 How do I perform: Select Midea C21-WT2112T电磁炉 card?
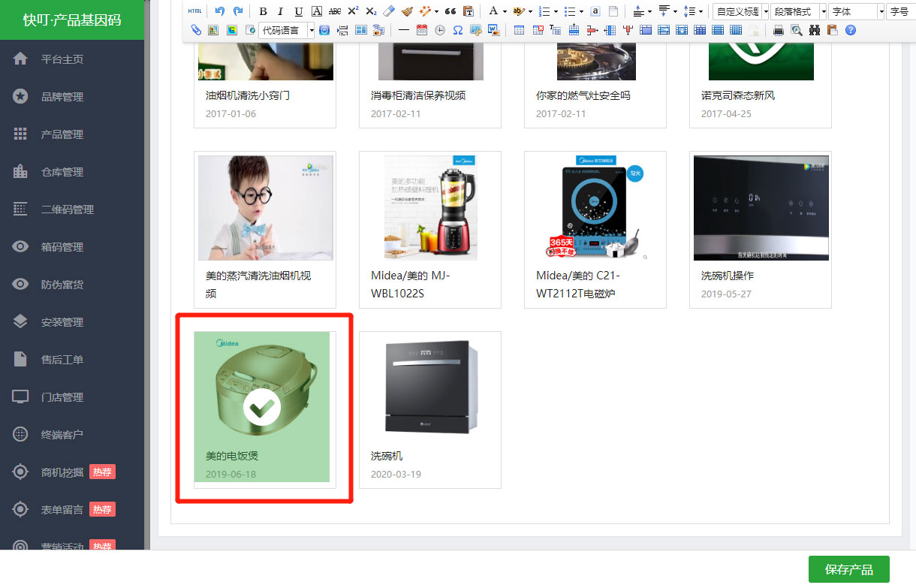(x=595, y=230)
